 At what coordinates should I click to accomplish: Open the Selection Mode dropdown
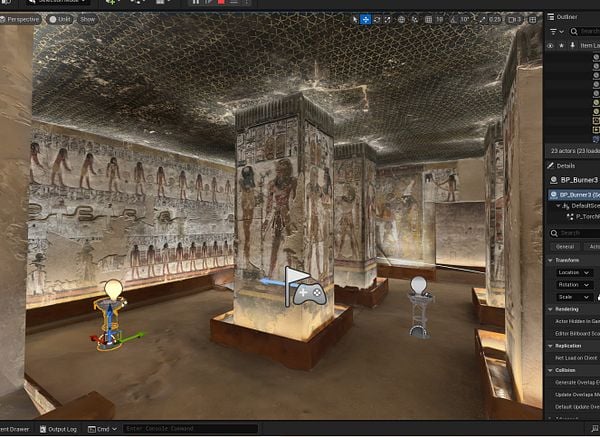pyautogui.click(x=58, y=2)
